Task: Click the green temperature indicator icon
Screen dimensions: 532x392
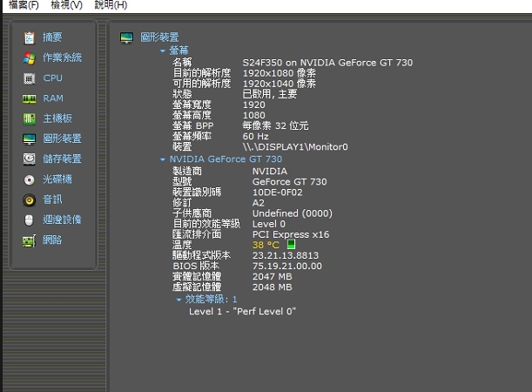Action: click(x=291, y=245)
